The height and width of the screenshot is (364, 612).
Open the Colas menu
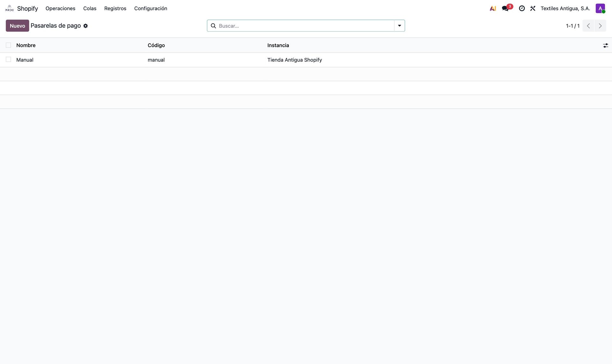[x=90, y=9]
